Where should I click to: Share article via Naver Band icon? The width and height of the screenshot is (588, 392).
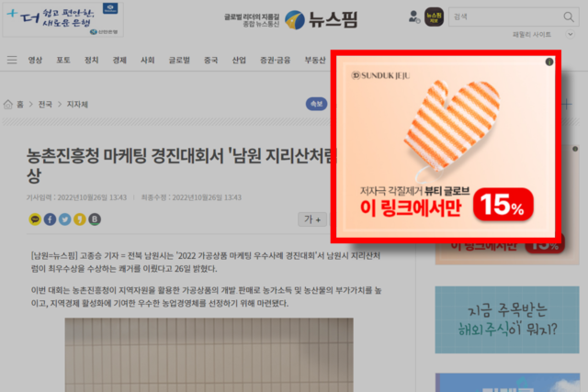pos(95,219)
